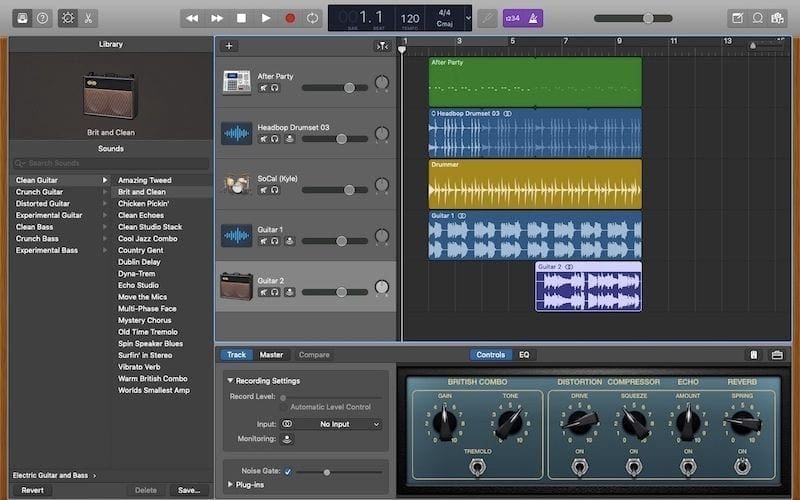Image resolution: width=800 pixels, height=500 pixels.
Task: Click the Fast Forward transport button
Action: point(217,18)
